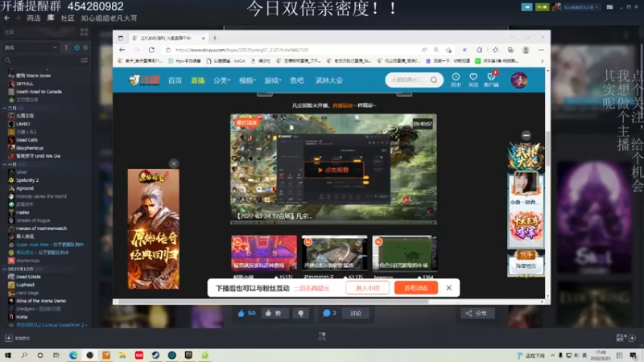Viewport: 644px width, 362px height.
Task: Open Douyu 关注 heart icon
Action: click(x=473, y=80)
